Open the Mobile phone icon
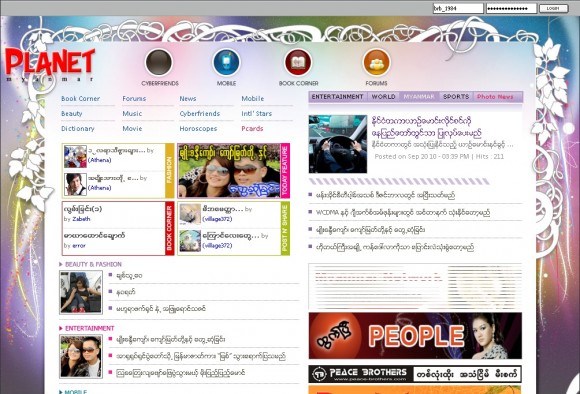Image resolution: width=580 pixels, height=394 pixels. click(226, 63)
